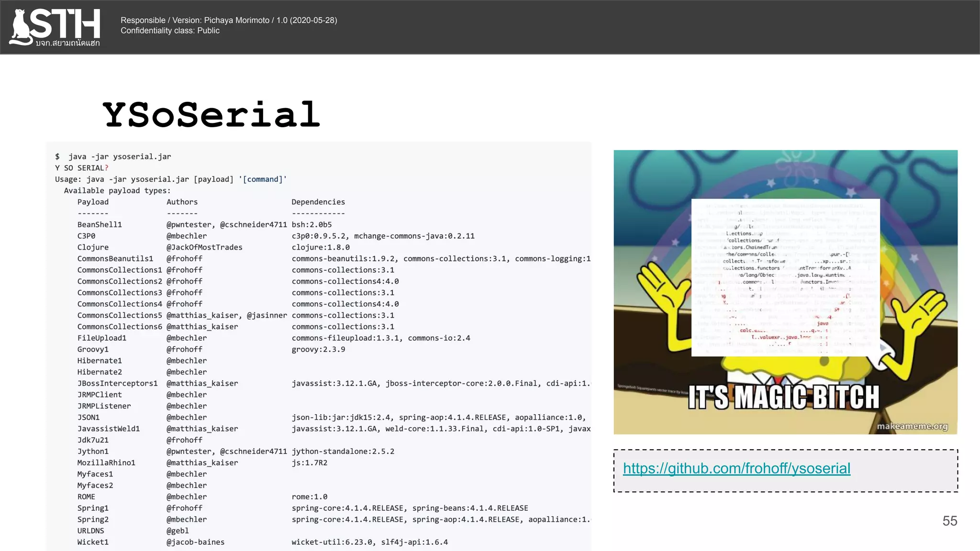This screenshot has height=551, width=980.
Task: Click the MozillaRhino1 payload name
Action: tap(106, 463)
